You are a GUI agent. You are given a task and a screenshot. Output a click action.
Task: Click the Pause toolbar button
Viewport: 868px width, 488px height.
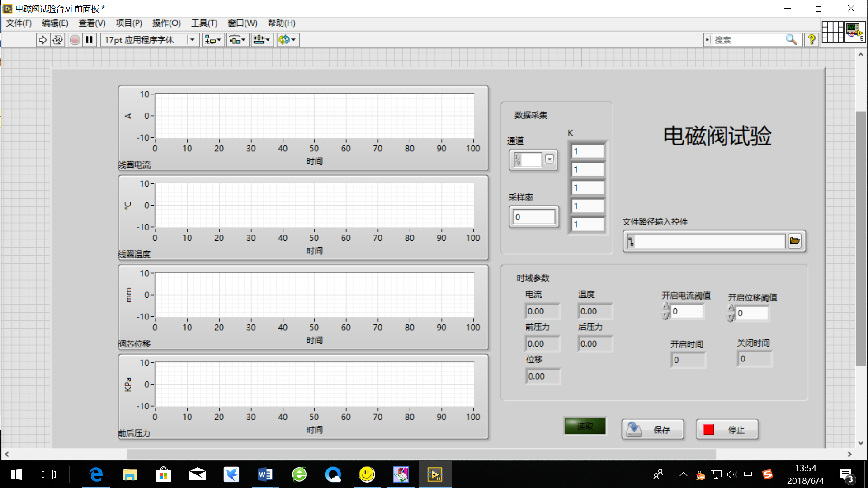pyautogui.click(x=90, y=40)
